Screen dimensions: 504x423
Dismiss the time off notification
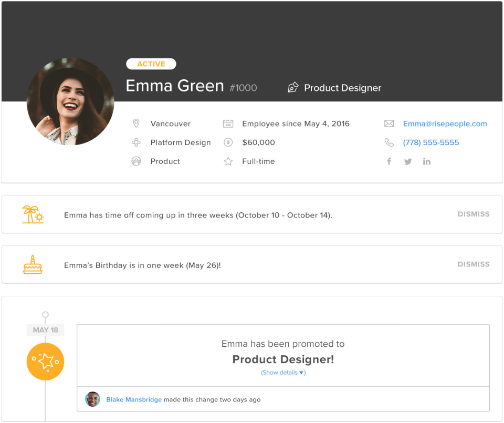[x=474, y=214]
